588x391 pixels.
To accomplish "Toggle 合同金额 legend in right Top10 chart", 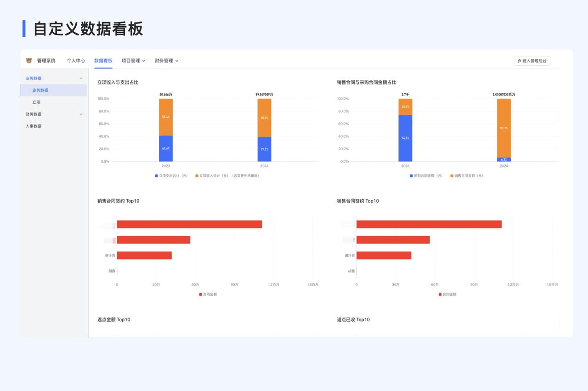I will click(x=447, y=294).
